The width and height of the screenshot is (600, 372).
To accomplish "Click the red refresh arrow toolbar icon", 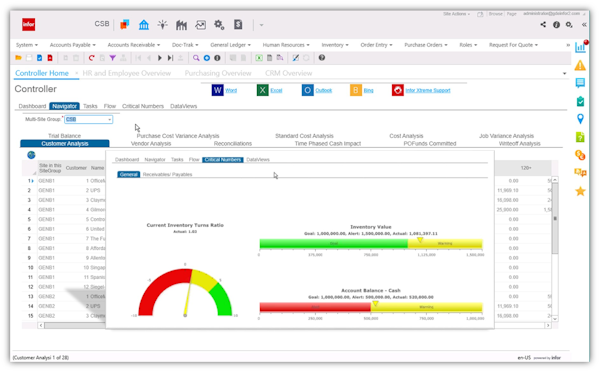I will [x=91, y=58].
